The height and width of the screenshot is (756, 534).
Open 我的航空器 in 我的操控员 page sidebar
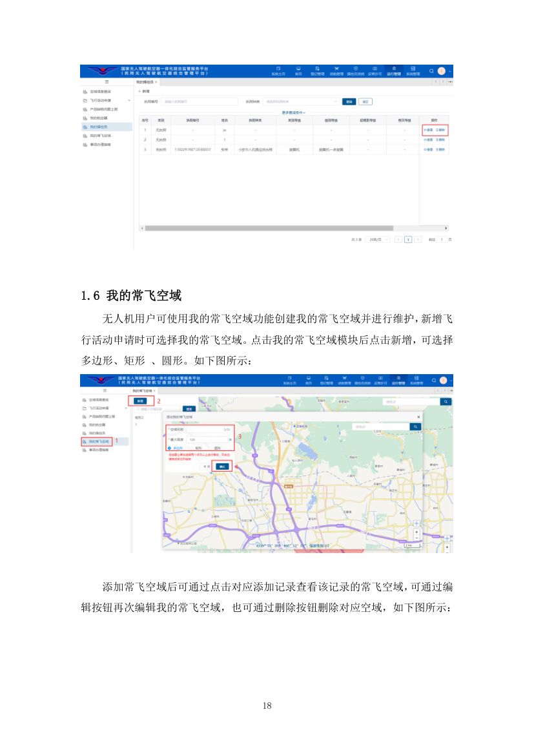tap(99, 118)
